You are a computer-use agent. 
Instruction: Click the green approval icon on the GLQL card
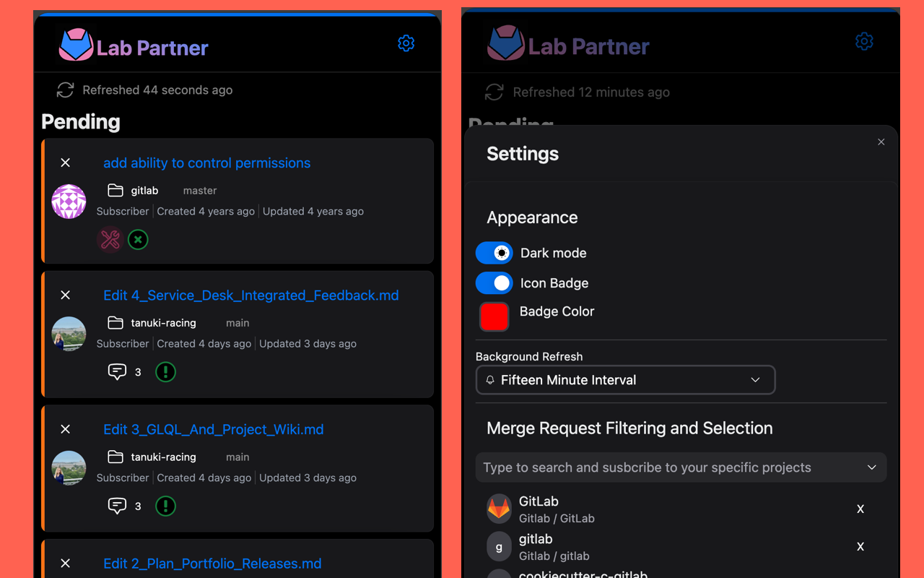pyautogui.click(x=165, y=506)
